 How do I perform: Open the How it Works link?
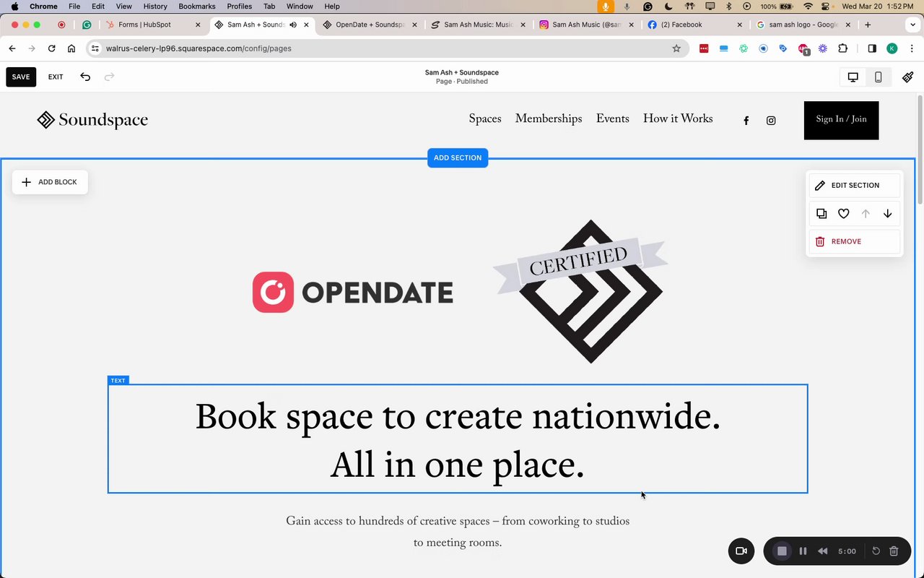(x=678, y=119)
